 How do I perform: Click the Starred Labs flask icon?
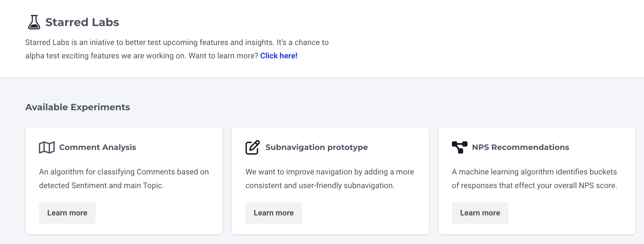pos(34,22)
